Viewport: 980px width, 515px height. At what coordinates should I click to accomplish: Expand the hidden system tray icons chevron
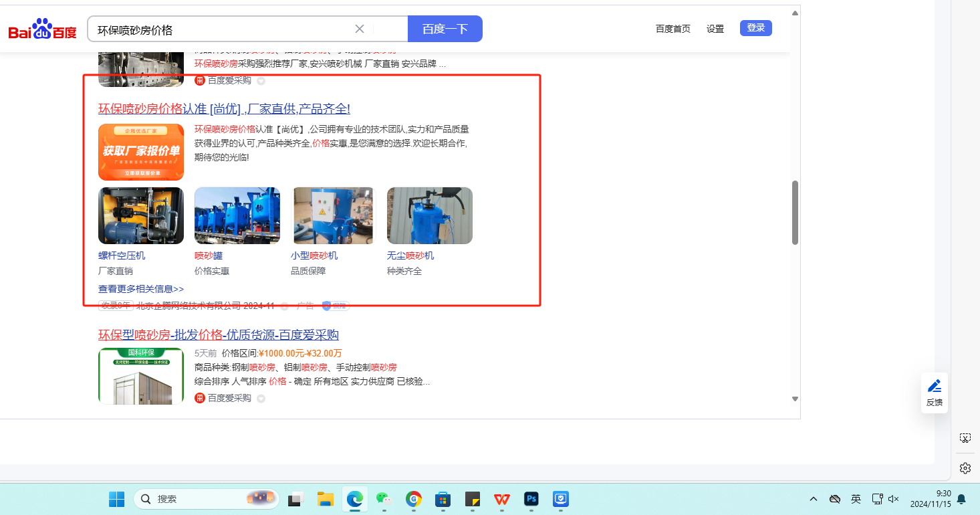(x=814, y=499)
